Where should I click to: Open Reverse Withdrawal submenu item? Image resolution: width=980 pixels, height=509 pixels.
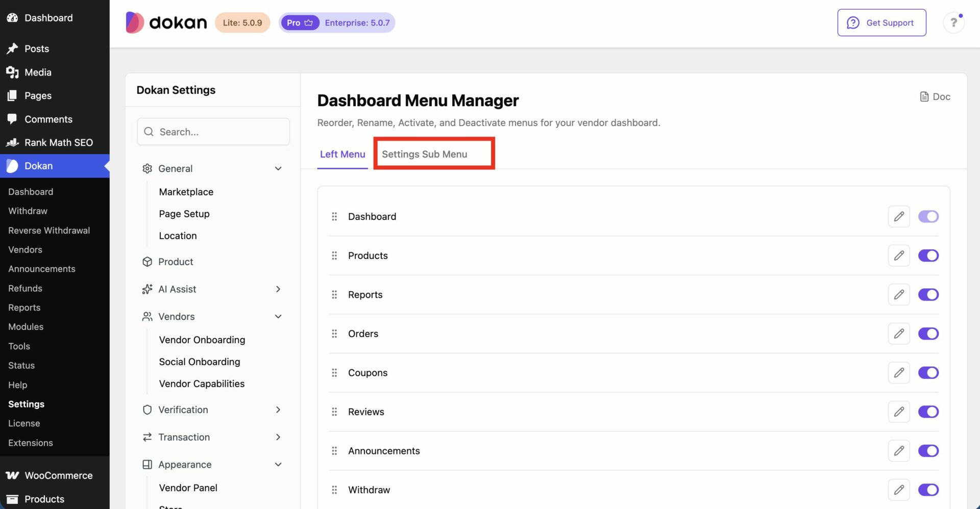(49, 230)
